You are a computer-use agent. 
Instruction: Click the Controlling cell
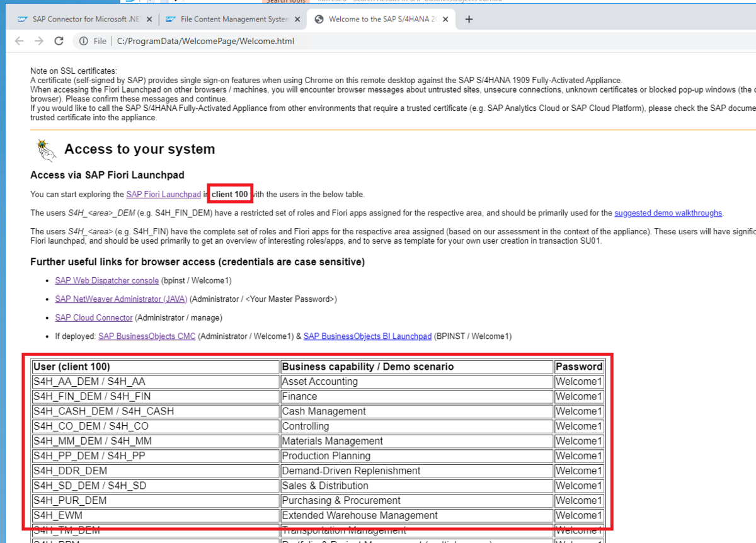[x=417, y=426]
